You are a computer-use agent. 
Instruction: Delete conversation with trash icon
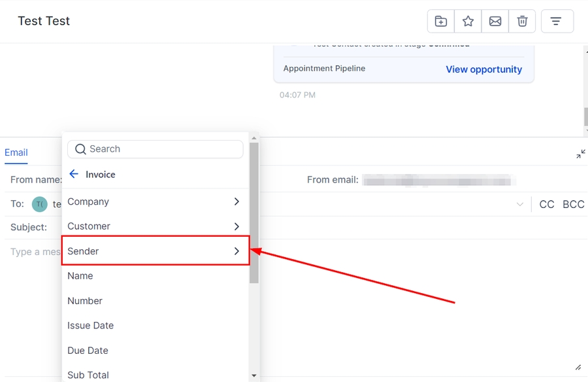[x=522, y=22]
